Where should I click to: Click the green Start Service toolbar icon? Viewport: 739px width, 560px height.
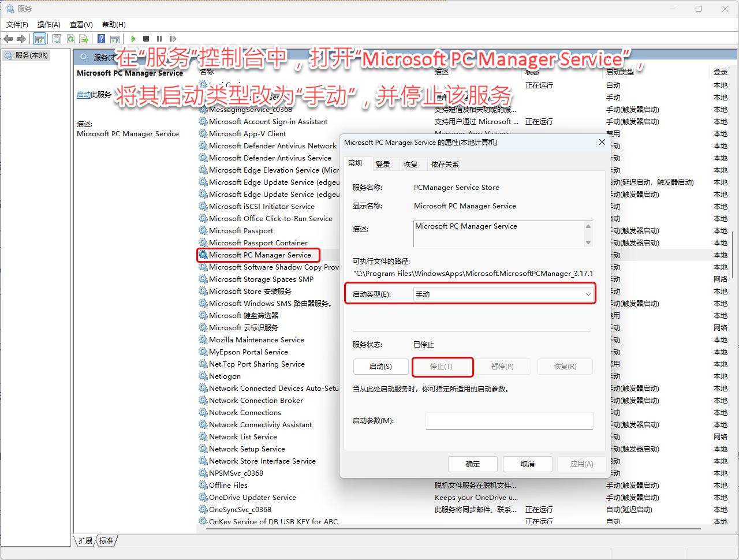coord(133,39)
